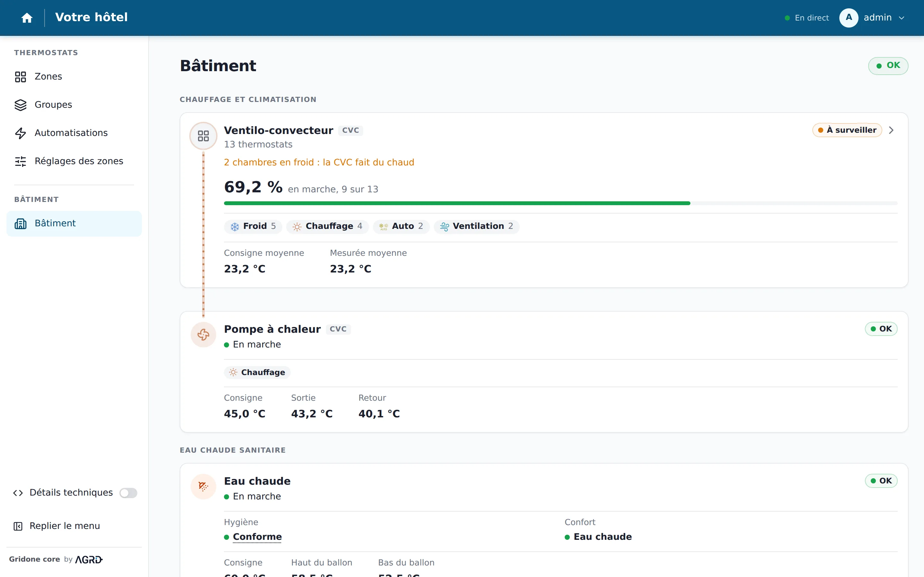Screen dimensions: 924x577
Task: Expand Ventilo-convecteur details chevron
Action: point(891,130)
